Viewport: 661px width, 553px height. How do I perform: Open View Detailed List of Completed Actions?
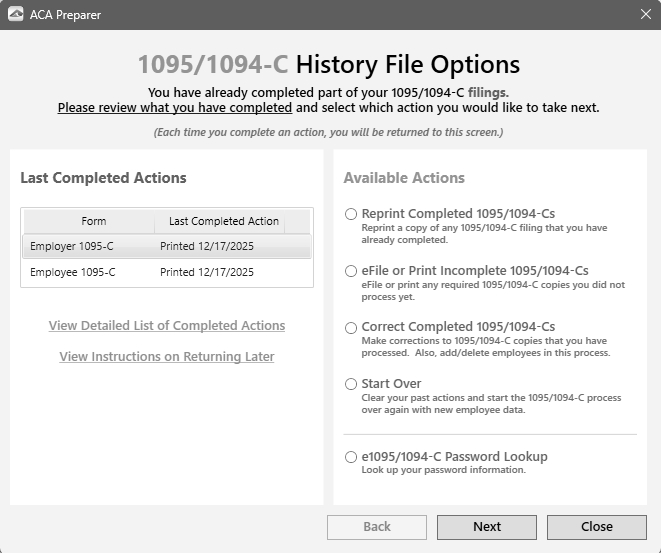167,326
